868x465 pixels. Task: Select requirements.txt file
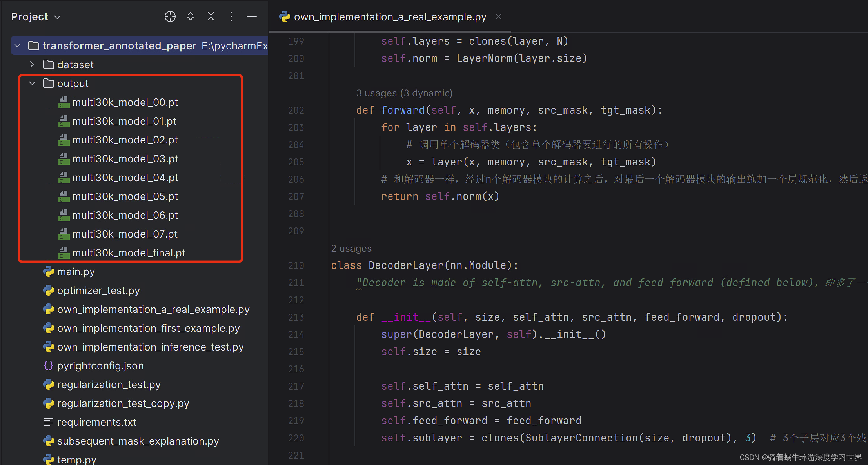tap(97, 422)
